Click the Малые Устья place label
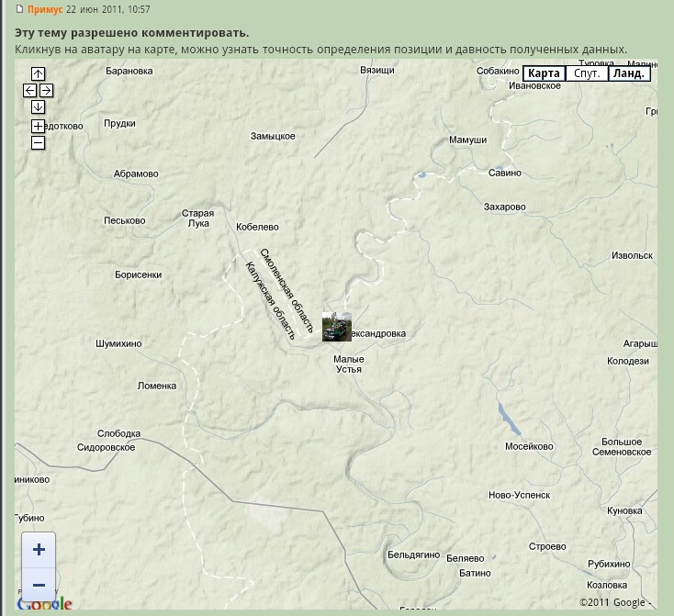The width and height of the screenshot is (674, 616). (349, 364)
